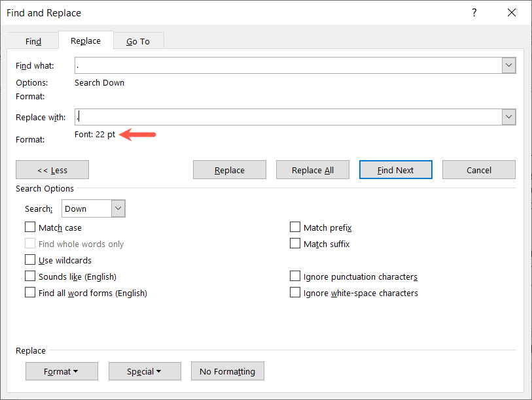Click the Help question mark icon
Image resolution: width=532 pixels, height=400 pixels.
point(474,12)
